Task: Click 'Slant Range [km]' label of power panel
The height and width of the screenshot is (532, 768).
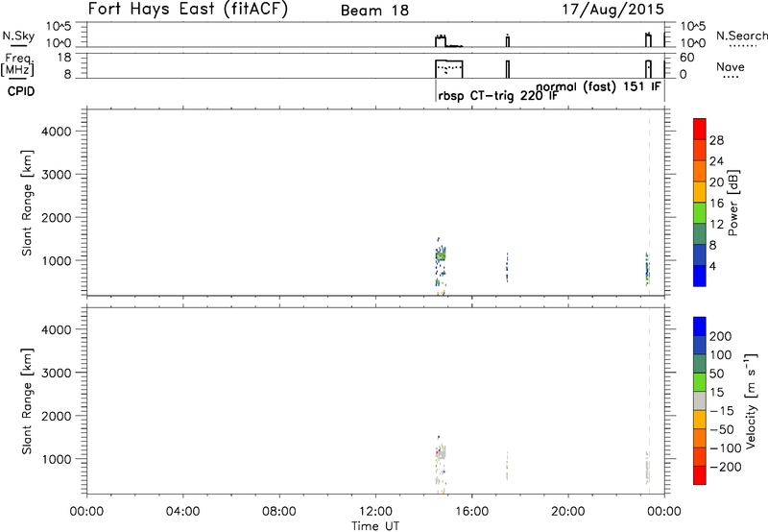Action: pos(27,203)
